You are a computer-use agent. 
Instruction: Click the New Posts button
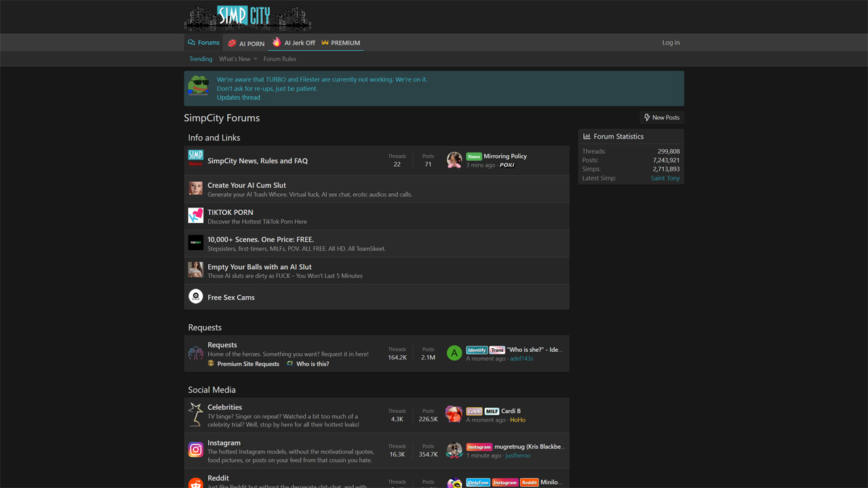[661, 117]
